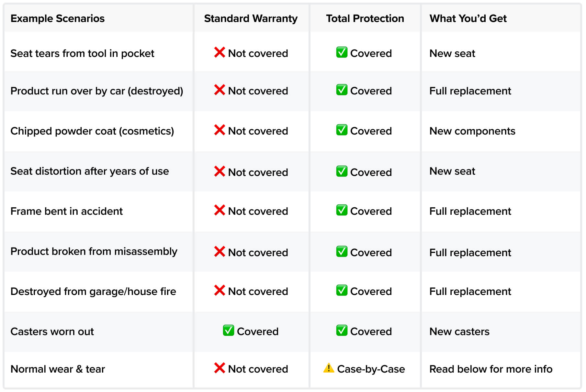586x392 pixels.
Task: Click Total Protection green check for seat distortion
Action: coord(342,171)
